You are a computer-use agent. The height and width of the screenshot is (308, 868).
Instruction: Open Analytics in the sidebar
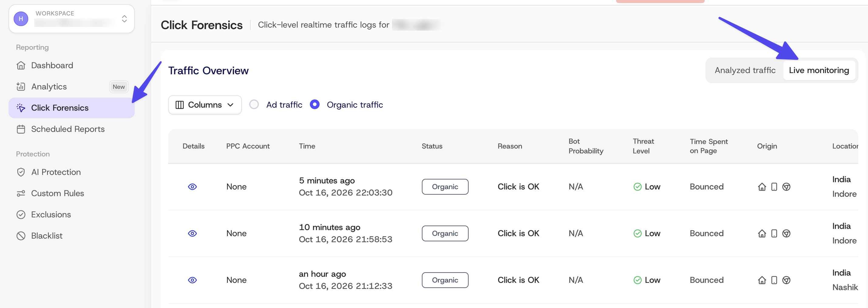coord(71,86)
